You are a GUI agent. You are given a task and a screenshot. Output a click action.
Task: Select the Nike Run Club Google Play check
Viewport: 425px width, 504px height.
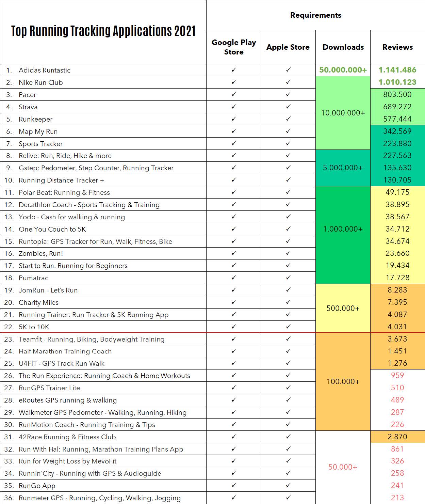tap(234, 82)
